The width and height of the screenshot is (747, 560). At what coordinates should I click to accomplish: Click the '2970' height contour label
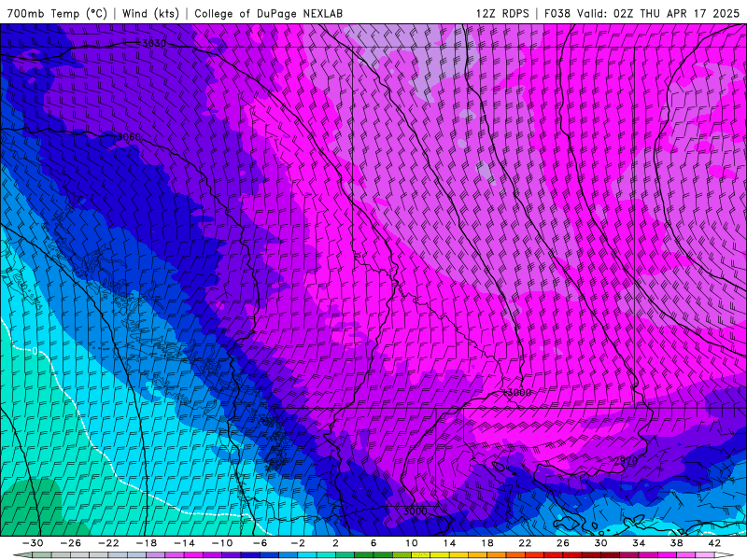tap(626, 461)
